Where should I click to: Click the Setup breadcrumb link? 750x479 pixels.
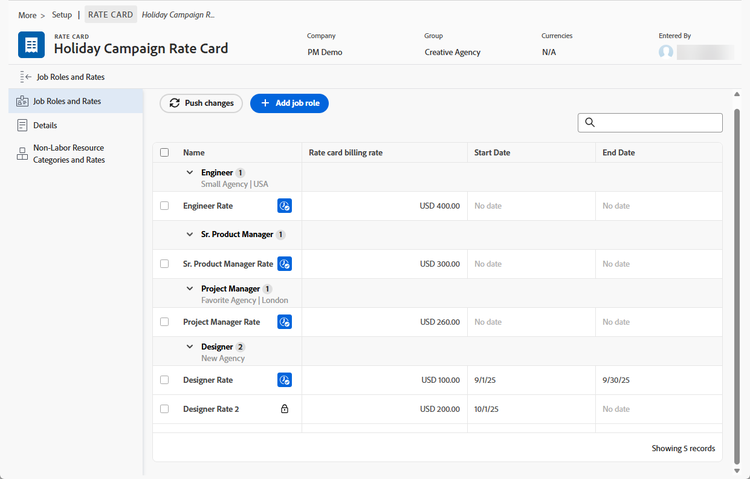(62, 15)
